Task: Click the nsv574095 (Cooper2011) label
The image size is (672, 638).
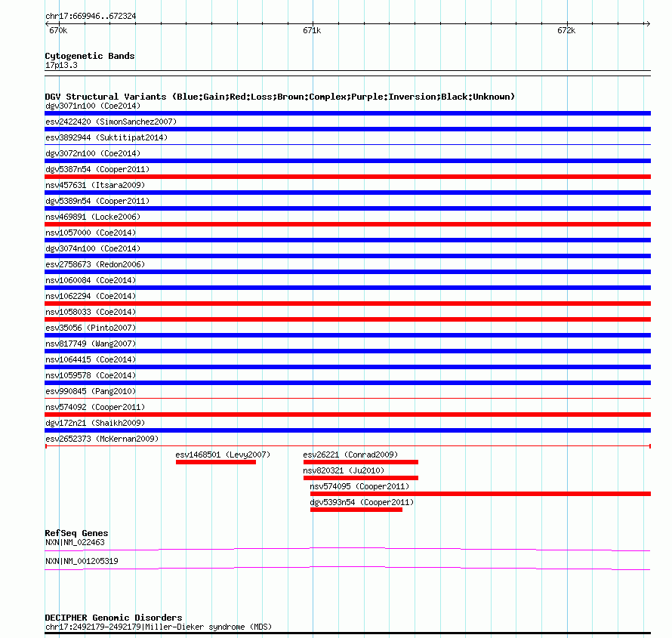Action: click(359, 486)
